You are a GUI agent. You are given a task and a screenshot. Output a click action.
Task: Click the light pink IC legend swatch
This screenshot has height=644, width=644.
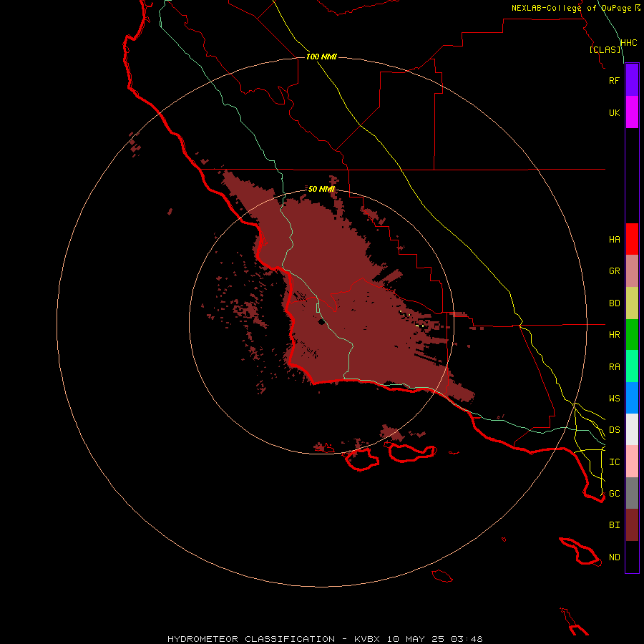632,462
